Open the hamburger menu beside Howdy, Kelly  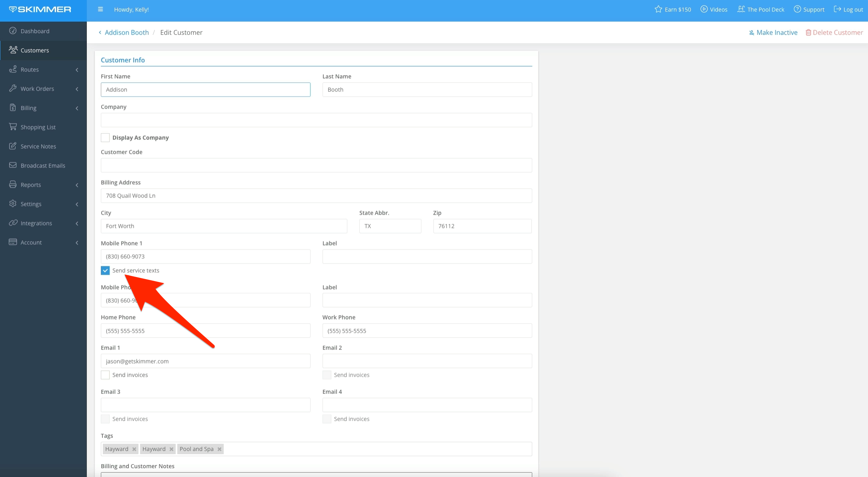pyautogui.click(x=100, y=9)
